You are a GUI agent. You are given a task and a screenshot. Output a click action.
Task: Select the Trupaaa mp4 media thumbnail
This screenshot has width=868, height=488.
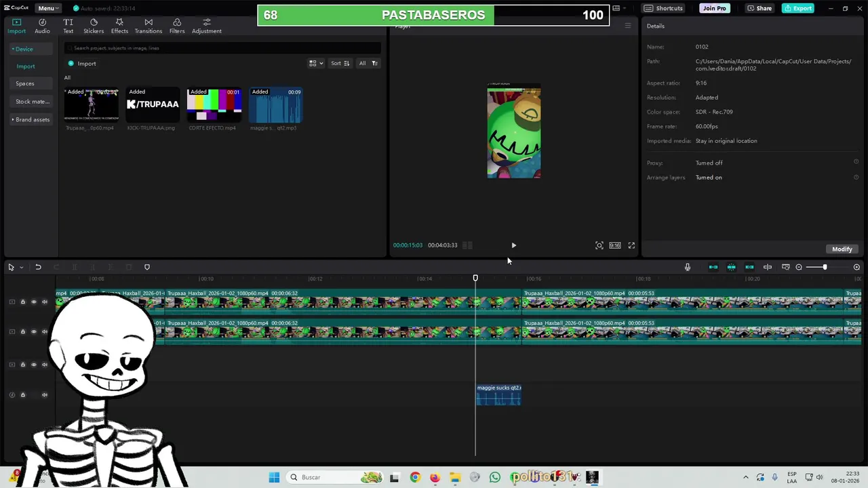(x=91, y=104)
